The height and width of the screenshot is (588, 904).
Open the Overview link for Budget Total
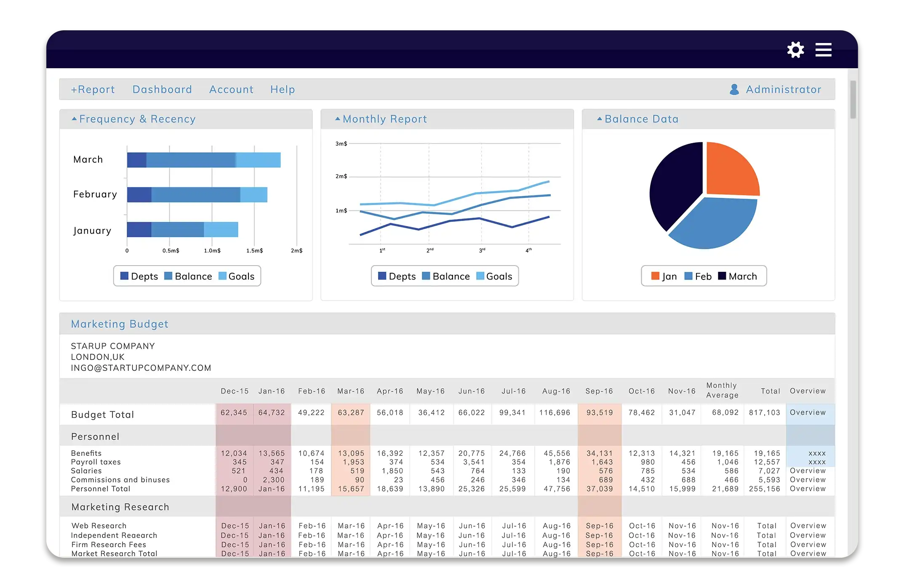pos(808,413)
